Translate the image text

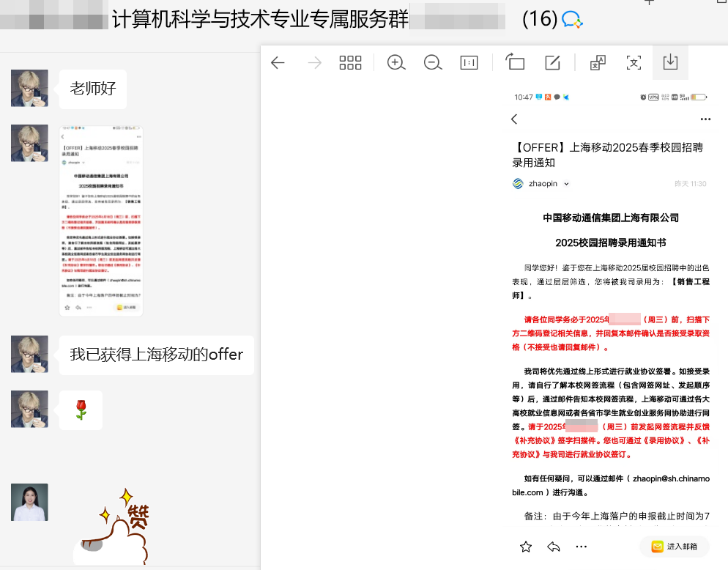click(598, 63)
